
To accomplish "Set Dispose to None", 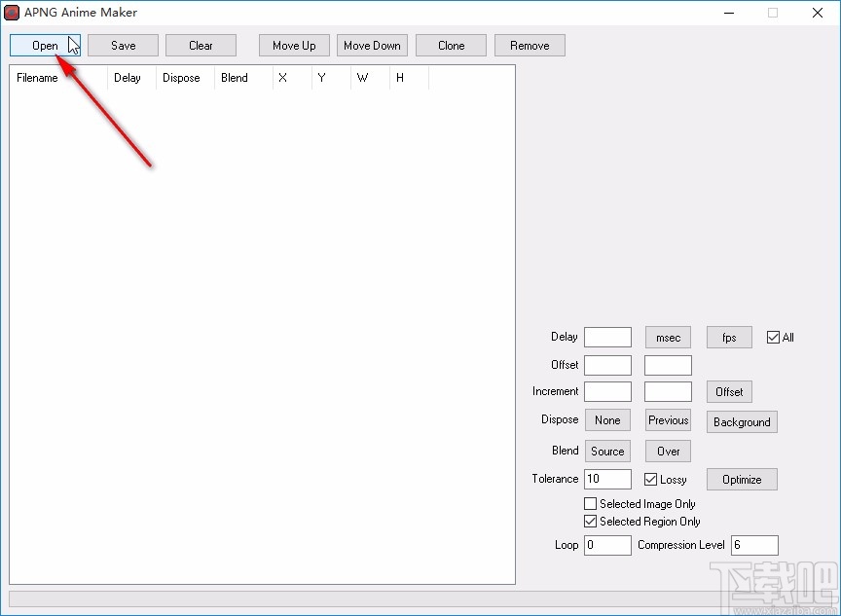I will click(607, 420).
